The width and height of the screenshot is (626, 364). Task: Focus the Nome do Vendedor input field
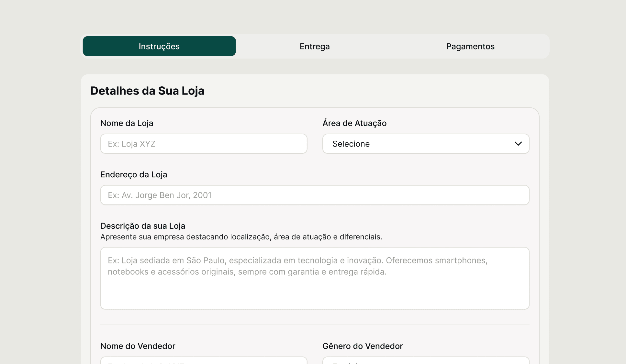204,360
